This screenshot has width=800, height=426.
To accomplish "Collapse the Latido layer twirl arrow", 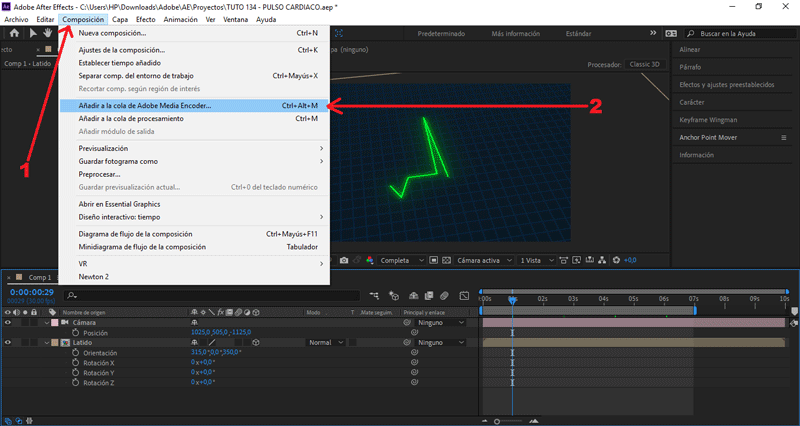I will [47, 342].
